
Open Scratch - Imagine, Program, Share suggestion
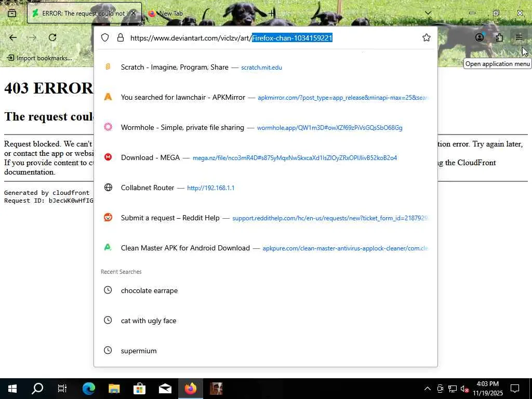(265, 67)
